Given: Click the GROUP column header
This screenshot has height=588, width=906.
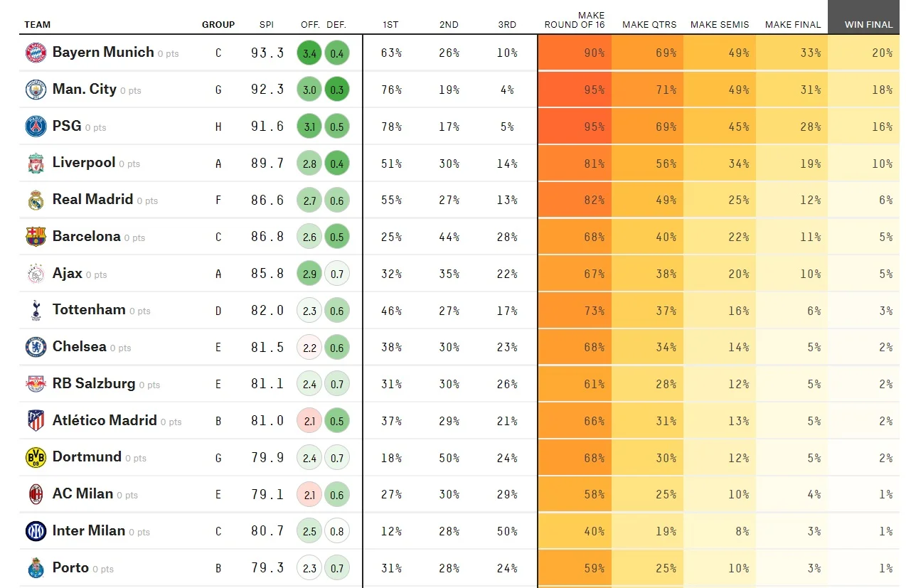Looking at the screenshot, I should coord(218,24).
